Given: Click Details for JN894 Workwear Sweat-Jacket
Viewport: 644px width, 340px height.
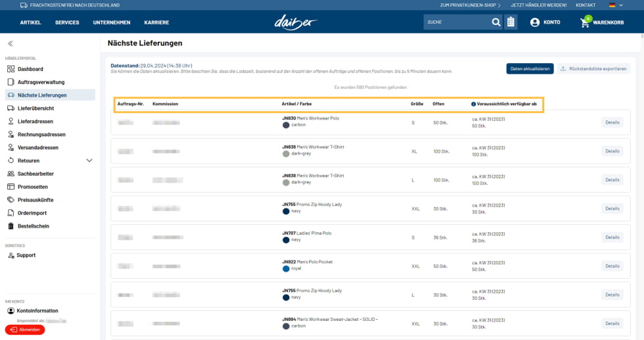Looking at the screenshot, I should tap(612, 324).
